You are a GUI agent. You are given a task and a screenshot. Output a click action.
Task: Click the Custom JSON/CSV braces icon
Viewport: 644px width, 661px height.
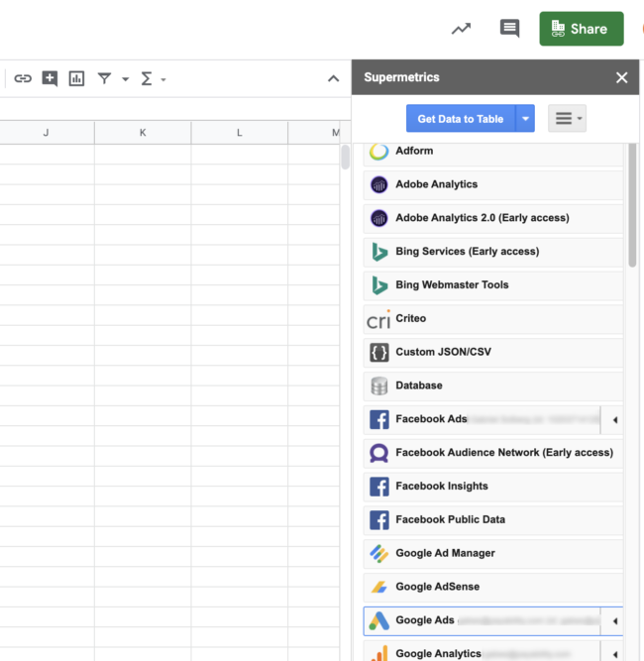378,353
